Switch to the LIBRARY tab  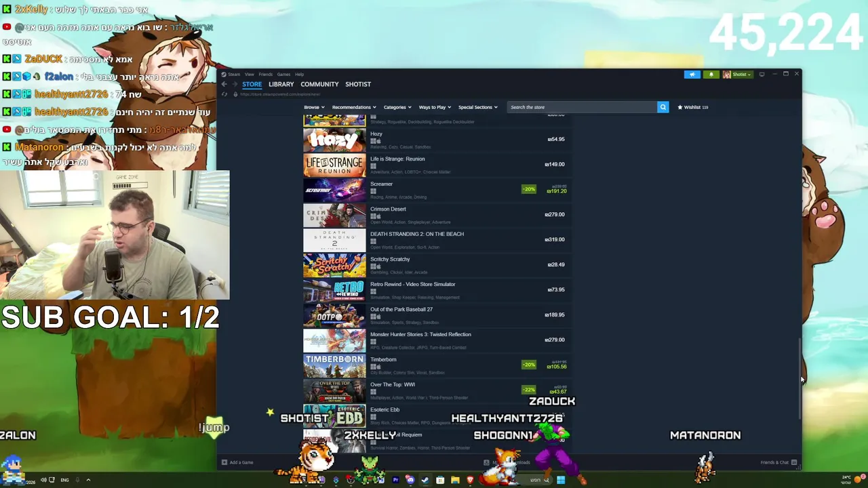pyautogui.click(x=281, y=84)
